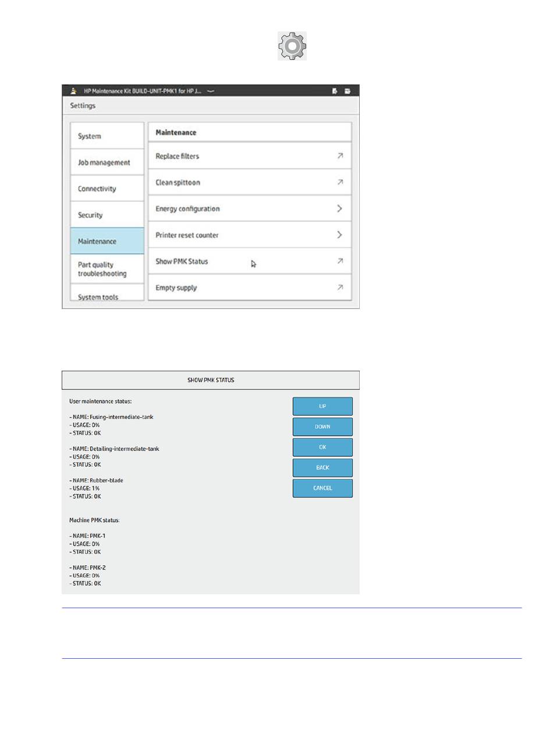Click the DOWN button in PMK status dialog
Image resolution: width=553 pixels, height=756 pixels.
322,427
